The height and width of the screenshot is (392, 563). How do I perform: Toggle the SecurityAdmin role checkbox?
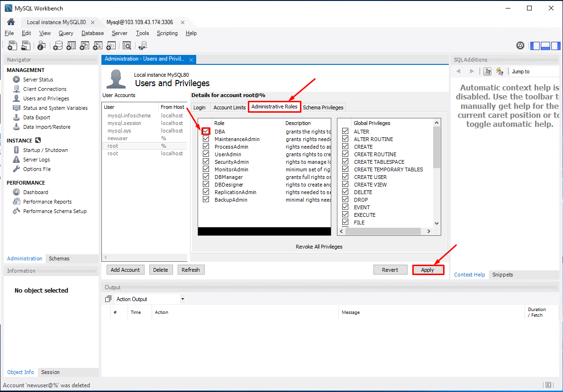206,161
